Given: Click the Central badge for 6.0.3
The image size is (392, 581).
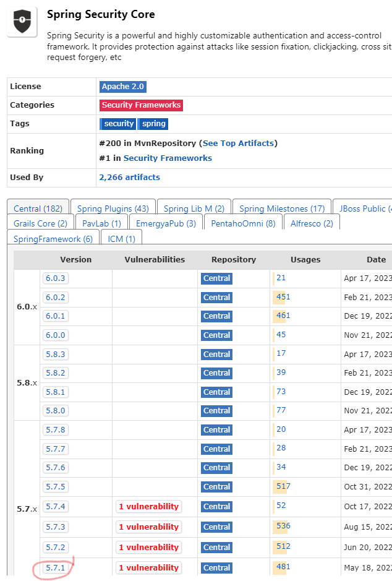Looking at the screenshot, I should pos(216,278).
